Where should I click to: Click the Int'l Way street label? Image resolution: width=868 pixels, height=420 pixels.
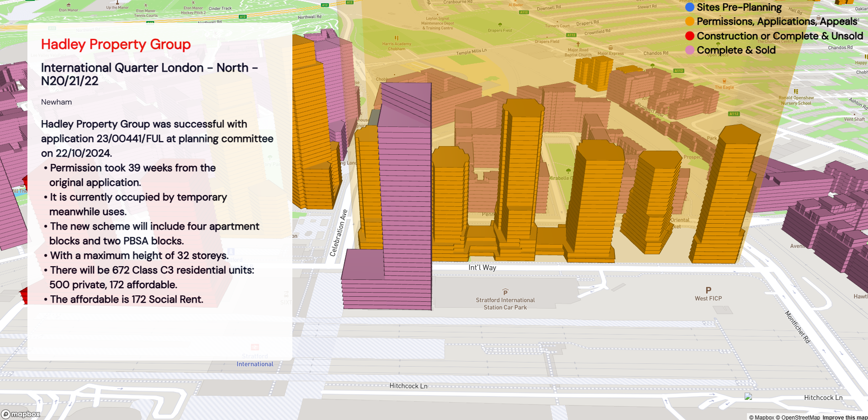(x=482, y=268)
